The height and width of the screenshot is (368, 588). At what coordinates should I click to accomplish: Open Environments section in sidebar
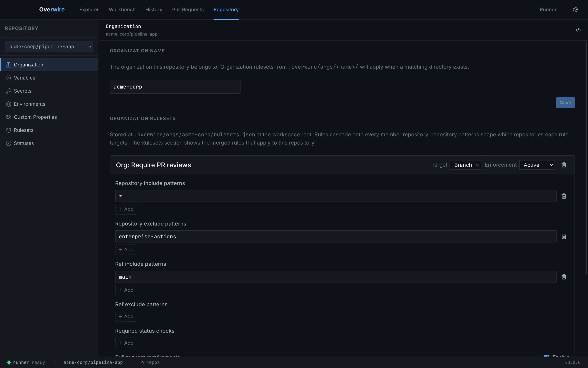coord(49,104)
